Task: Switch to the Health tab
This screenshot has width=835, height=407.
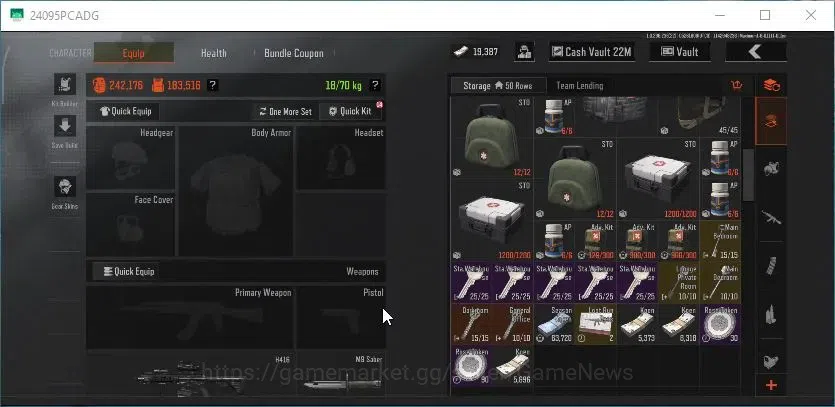Action: [214, 53]
